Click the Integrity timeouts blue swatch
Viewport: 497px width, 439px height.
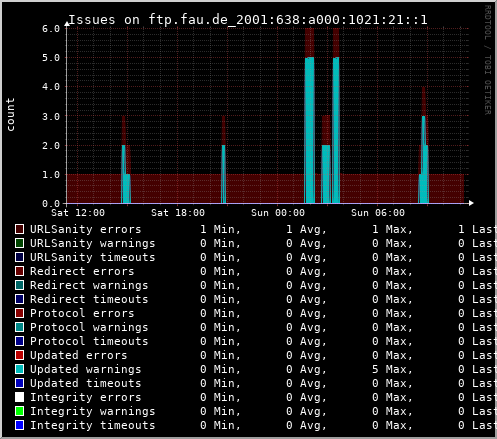pyautogui.click(x=19, y=425)
